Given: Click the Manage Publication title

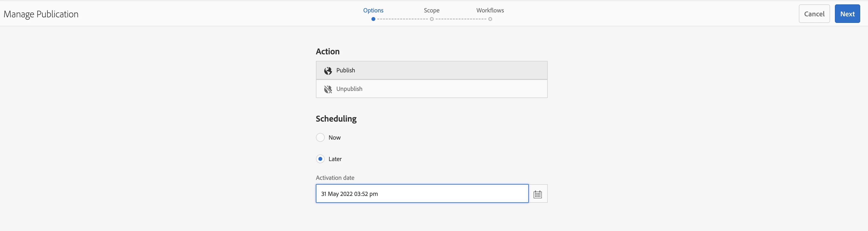Looking at the screenshot, I should pos(41,15).
